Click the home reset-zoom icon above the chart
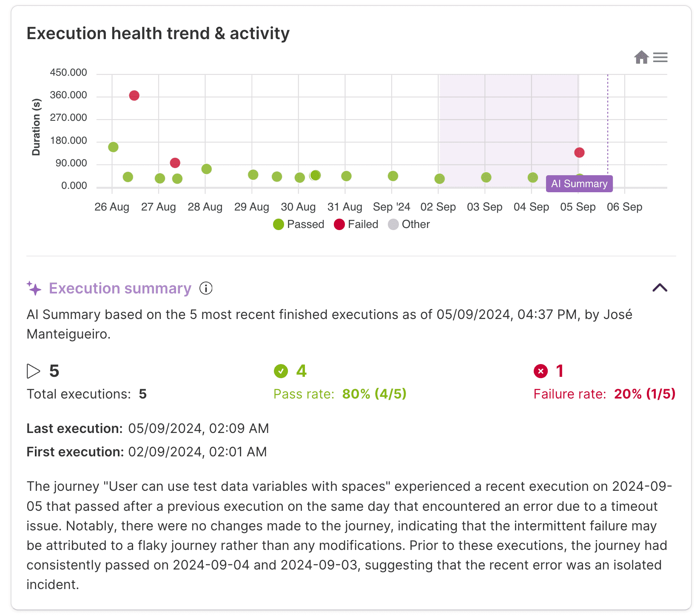The image size is (700, 615). click(641, 57)
